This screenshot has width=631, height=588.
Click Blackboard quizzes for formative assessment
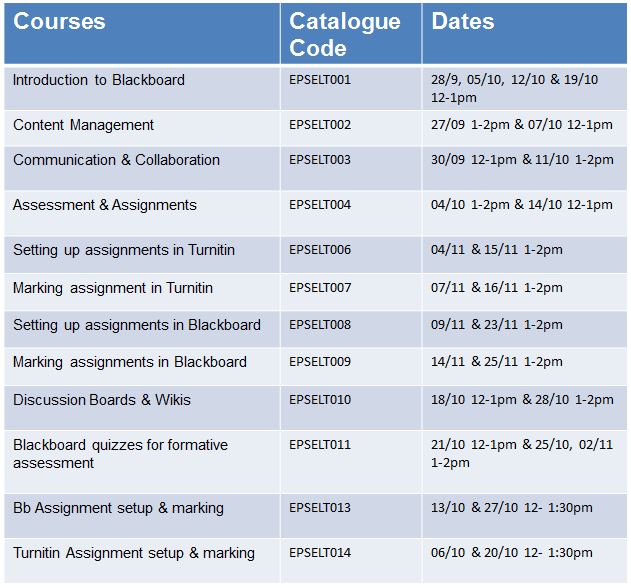pos(120,454)
